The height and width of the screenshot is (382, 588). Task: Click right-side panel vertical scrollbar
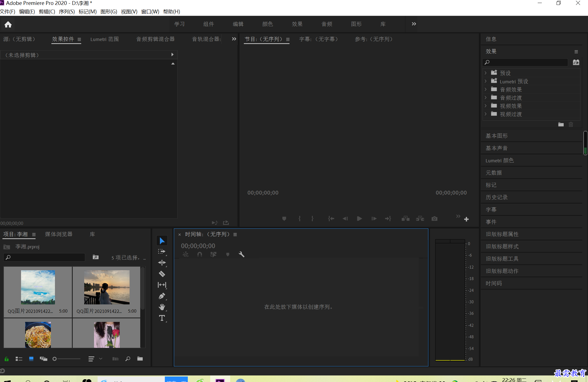585,143
